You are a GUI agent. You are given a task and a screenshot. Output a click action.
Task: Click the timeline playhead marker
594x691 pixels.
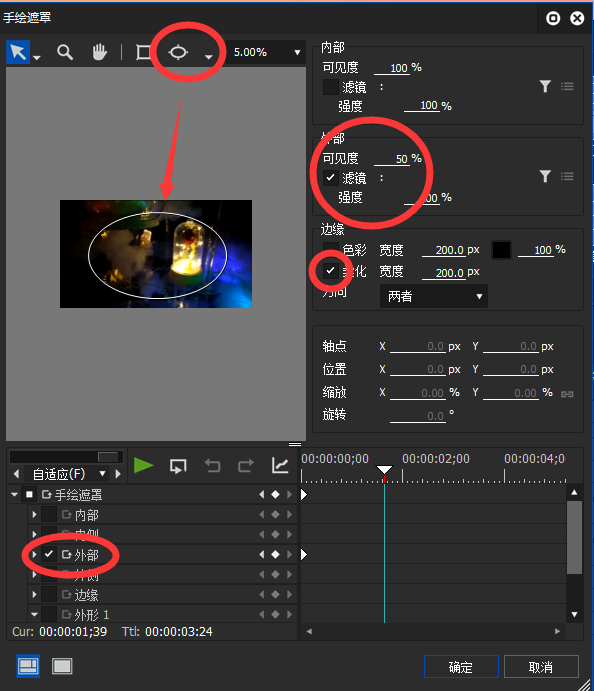384,469
